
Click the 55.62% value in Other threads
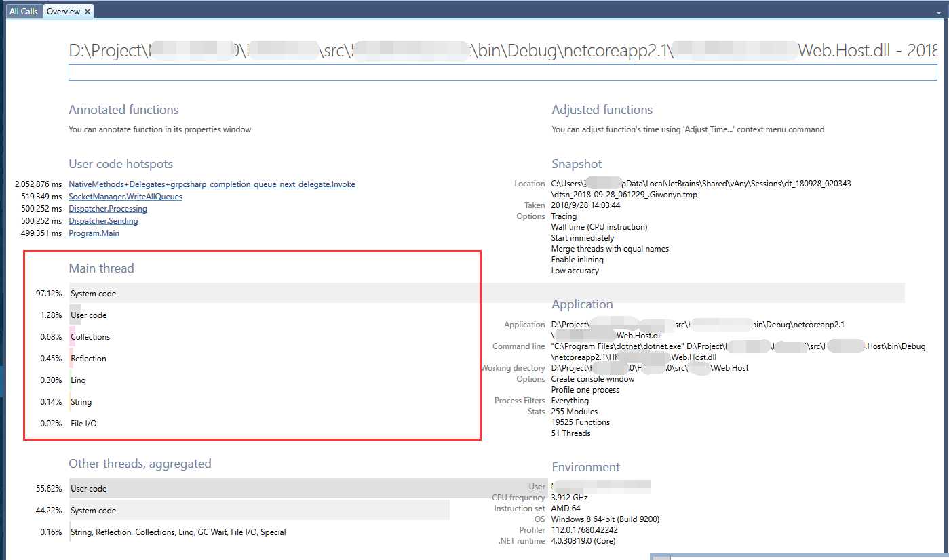pos(49,489)
